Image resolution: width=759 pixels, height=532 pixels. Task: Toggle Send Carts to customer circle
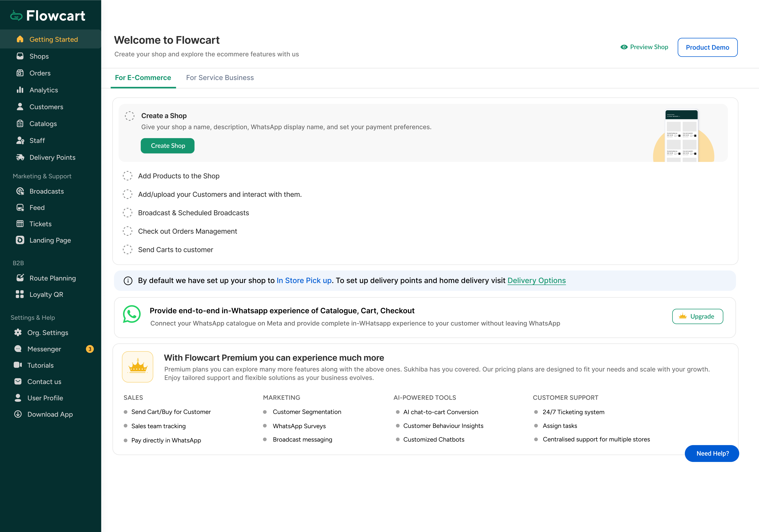click(x=128, y=250)
